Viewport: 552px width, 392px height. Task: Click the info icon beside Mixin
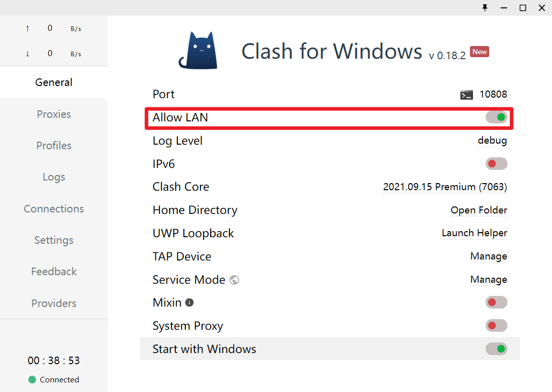(189, 302)
